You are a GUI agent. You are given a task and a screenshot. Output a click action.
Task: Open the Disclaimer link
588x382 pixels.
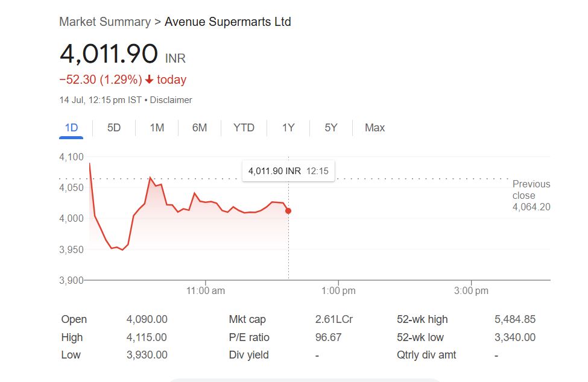(x=171, y=100)
